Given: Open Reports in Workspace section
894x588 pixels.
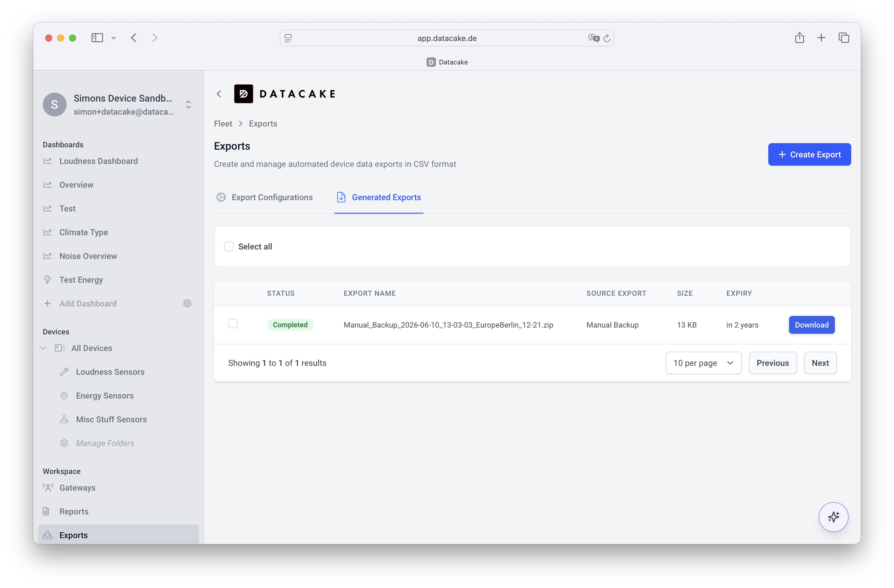Looking at the screenshot, I should 74,511.
